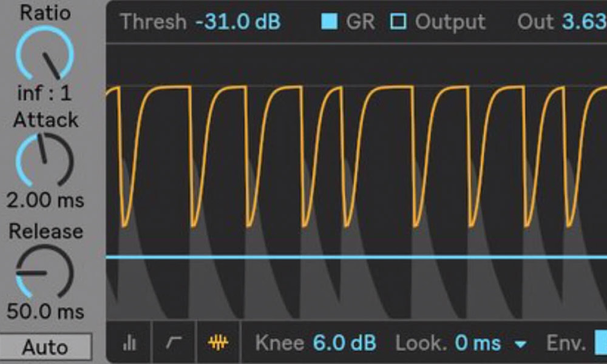This screenshot has height=364, width=607.
Task: Switch to collapsed meter view icon
Action: pos(129,343)
